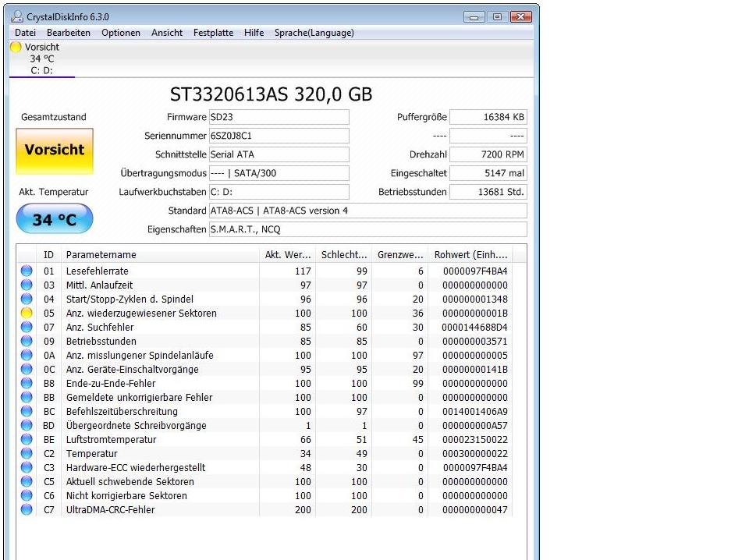Click the Rohwert (Einh.... column header
Image resolution: width=749 pixels, height=560 pixels.
pos(470,254)
